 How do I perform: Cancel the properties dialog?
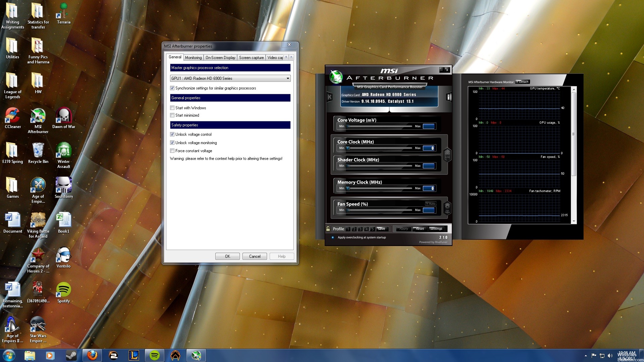point(255,256)
